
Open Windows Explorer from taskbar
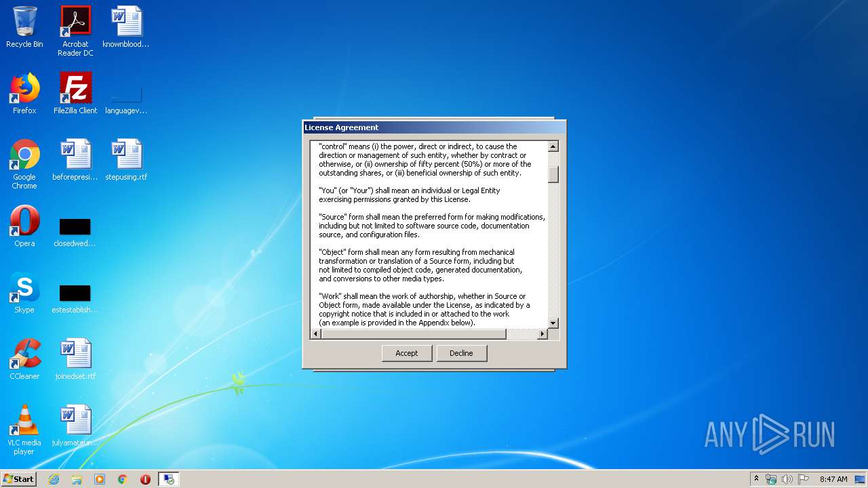[77, 479]
